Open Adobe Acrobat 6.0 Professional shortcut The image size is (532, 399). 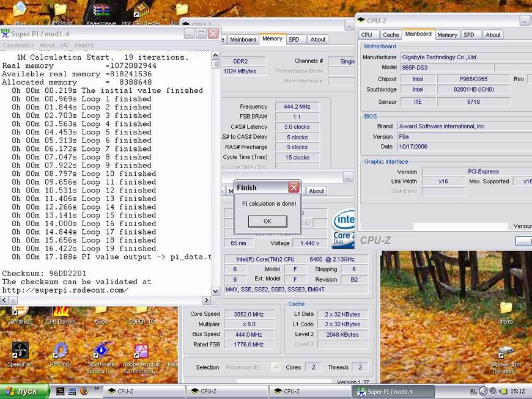pos(141,351)
